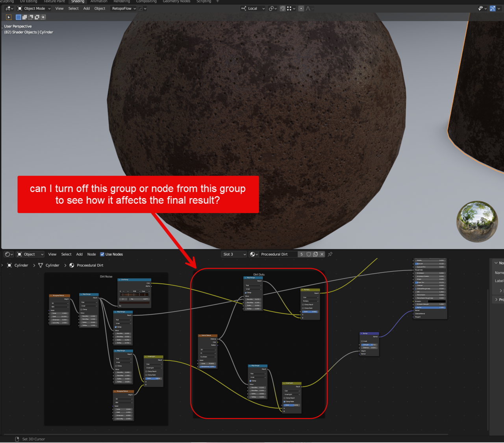Duplicate material with the new material icon

(315, 254)
